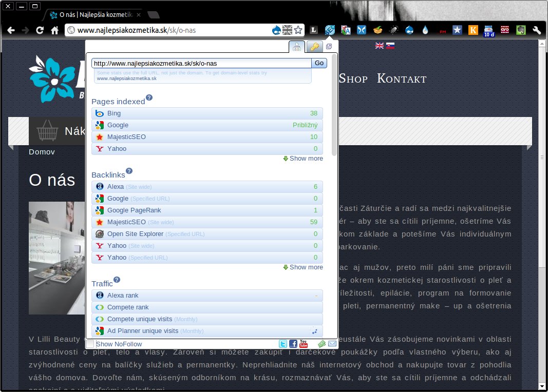Open the browser wrench settings menu
This screenshot has height=392, width=548.
point(537,30)
